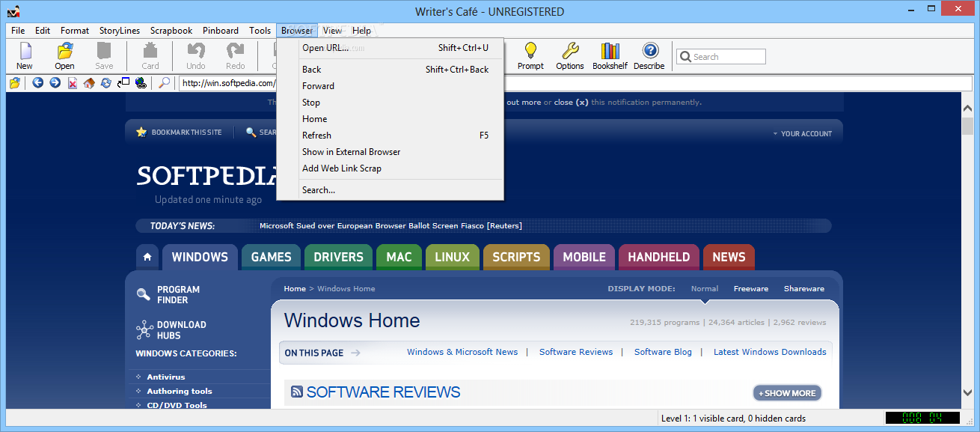
Task: Select Add Web Link Scrap
Action: tap(390, 168)
